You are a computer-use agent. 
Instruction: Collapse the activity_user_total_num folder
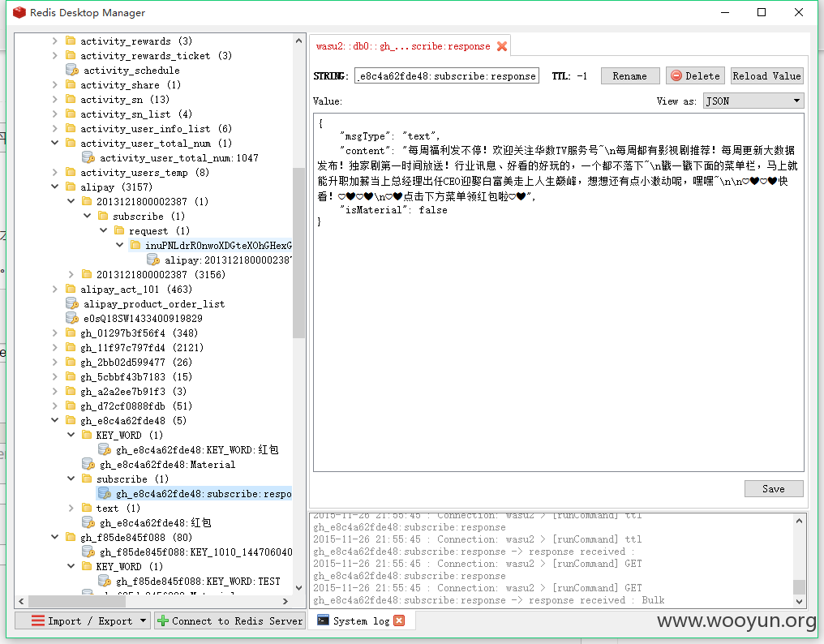click(54, 143)
